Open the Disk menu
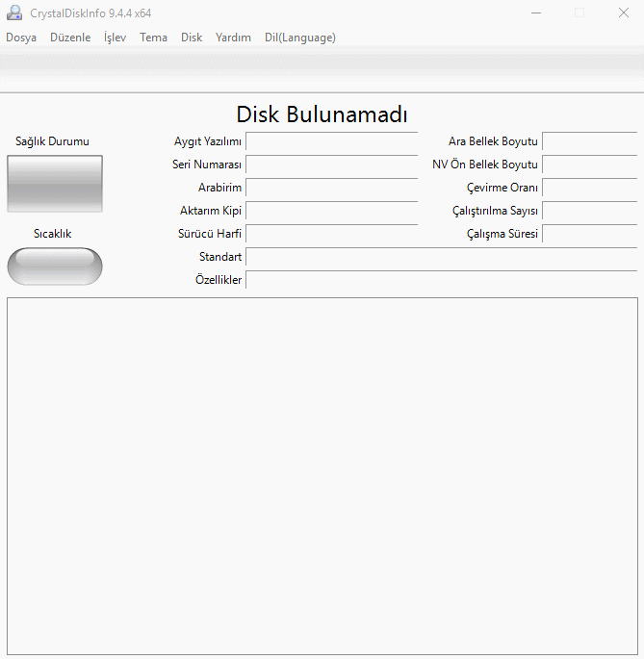Image resolution: width=644 pixels, height=659 pixels. coord(192,38)
